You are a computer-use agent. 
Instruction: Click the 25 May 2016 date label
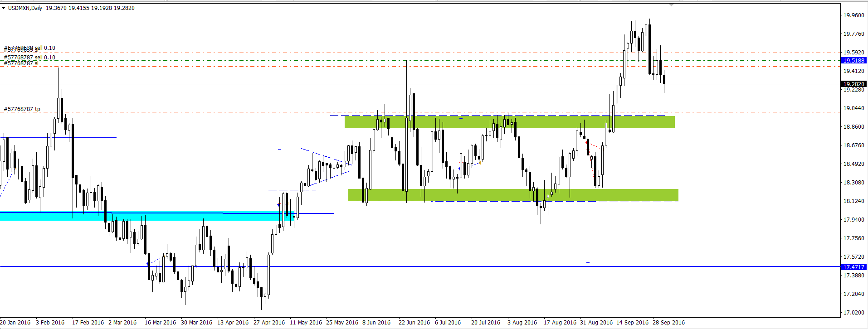(x=342, y=323)
